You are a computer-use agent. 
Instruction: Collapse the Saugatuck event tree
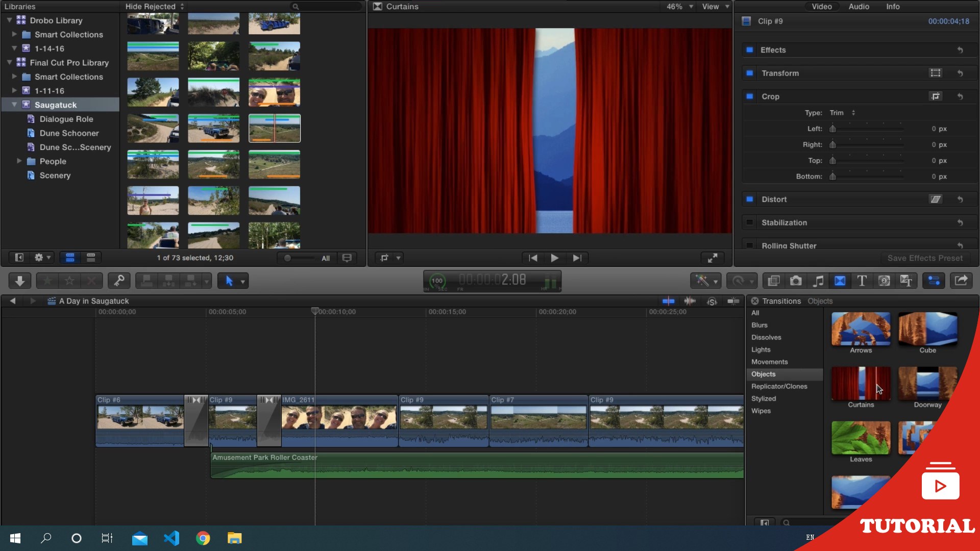pos(14,105)
